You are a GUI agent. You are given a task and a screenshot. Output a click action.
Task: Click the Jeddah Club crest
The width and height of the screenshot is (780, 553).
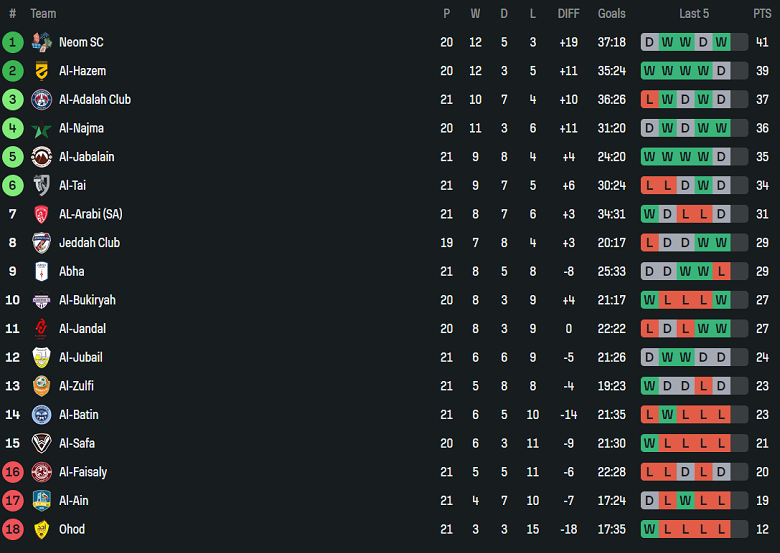click(41, 243)
